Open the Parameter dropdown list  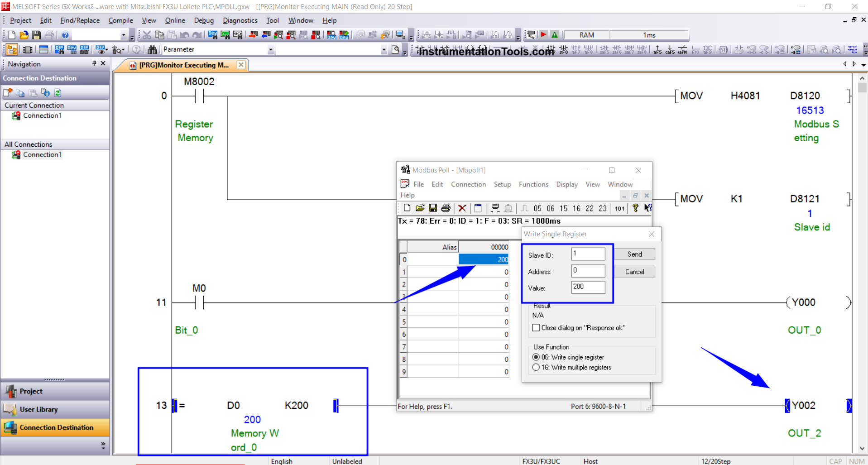(x=270, y=50)
